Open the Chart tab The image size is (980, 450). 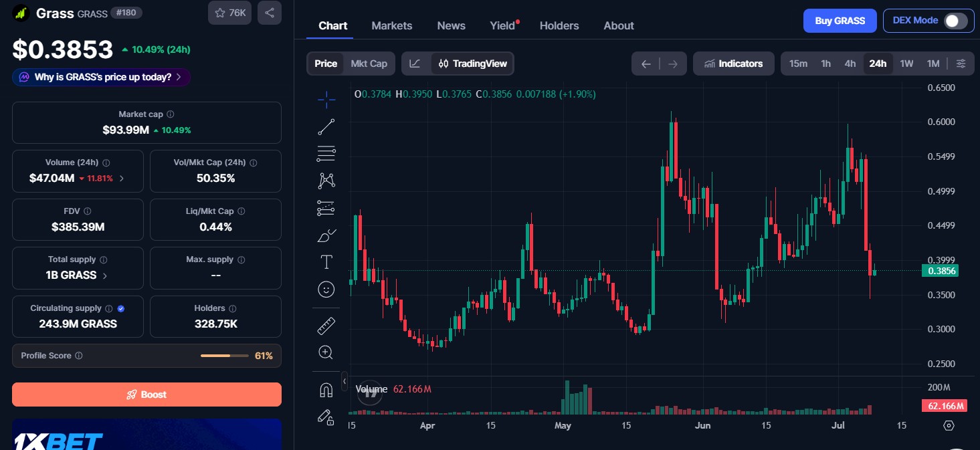pos(333,25)
